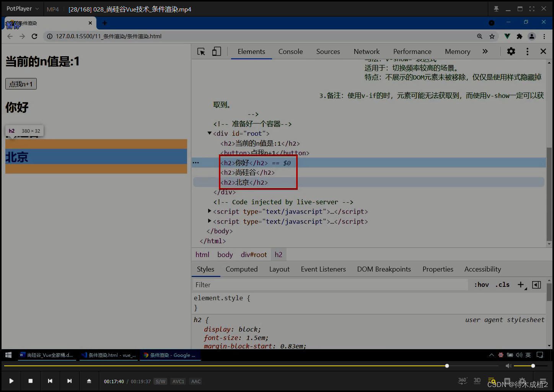Switch to the Sources tab
The width and height of the screenshot is (554, 392).
pos(328,52)
